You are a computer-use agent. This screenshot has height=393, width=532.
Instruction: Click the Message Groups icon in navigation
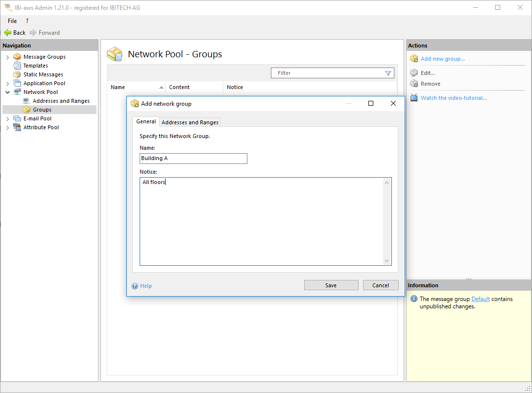[x=17, y=57]
